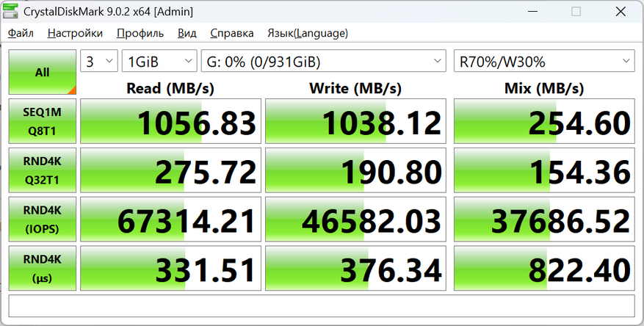Open the Профиль menu
Screen dimensions: 644x326
click(x=140, y=33)
